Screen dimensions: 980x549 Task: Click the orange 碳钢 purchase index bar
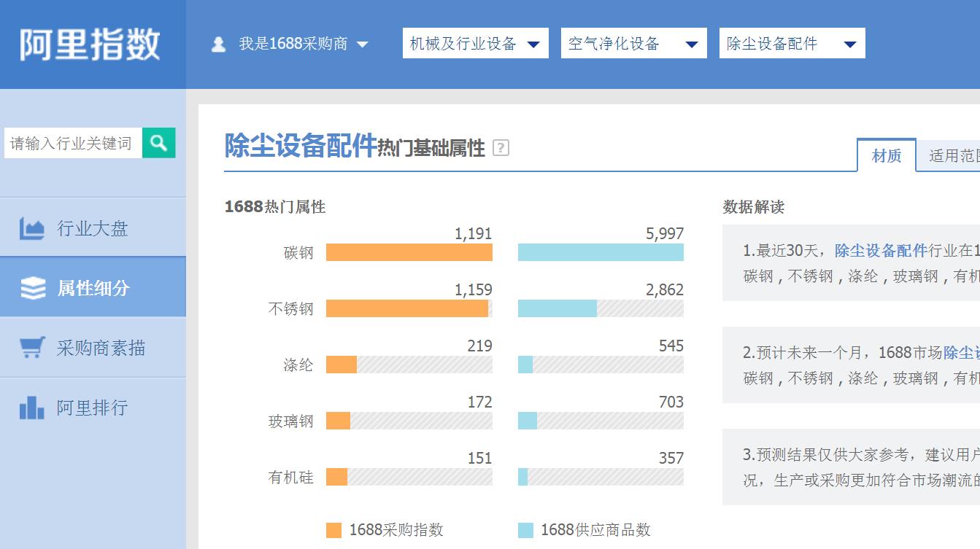[x=409, y=252]
